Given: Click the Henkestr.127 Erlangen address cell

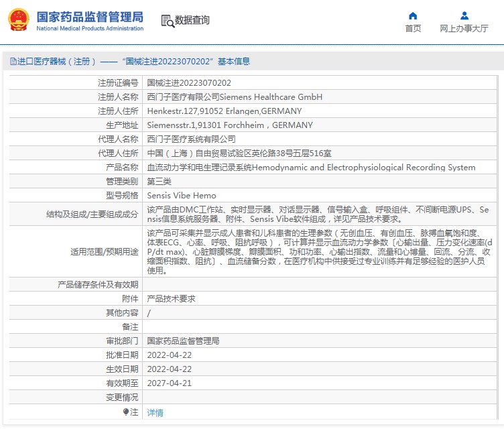Looking at the screenshot, I should [x=224, y=111].
